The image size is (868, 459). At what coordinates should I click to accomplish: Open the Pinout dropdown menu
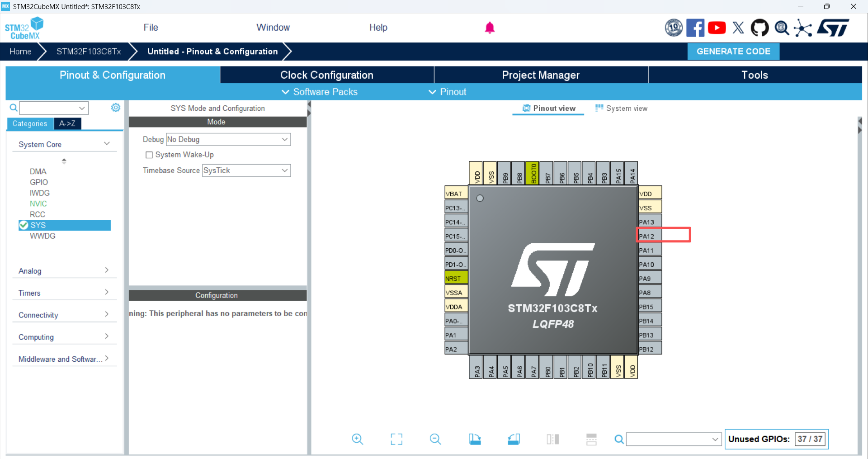[447, 92]
